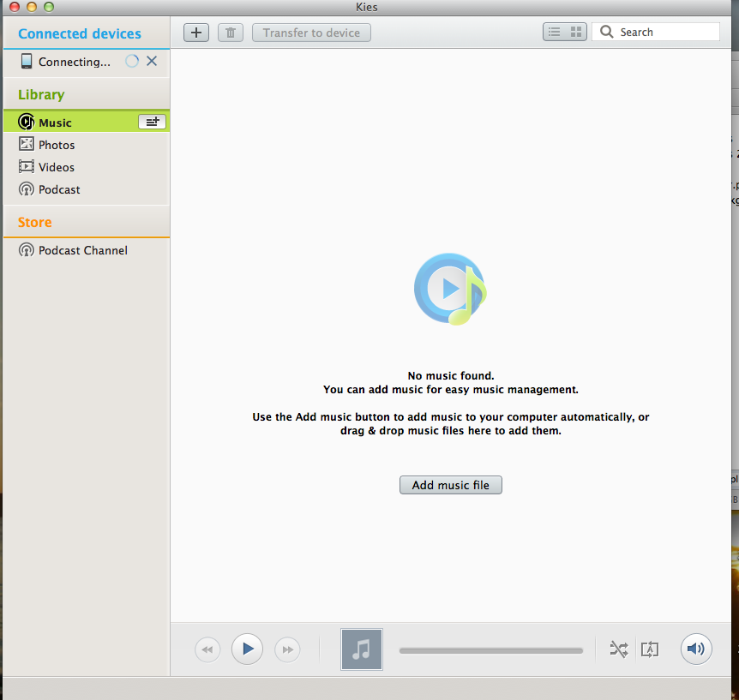This screenshot has width=739, height=700.
Task: Click the search magnifier icon
Action: (606, 32)
